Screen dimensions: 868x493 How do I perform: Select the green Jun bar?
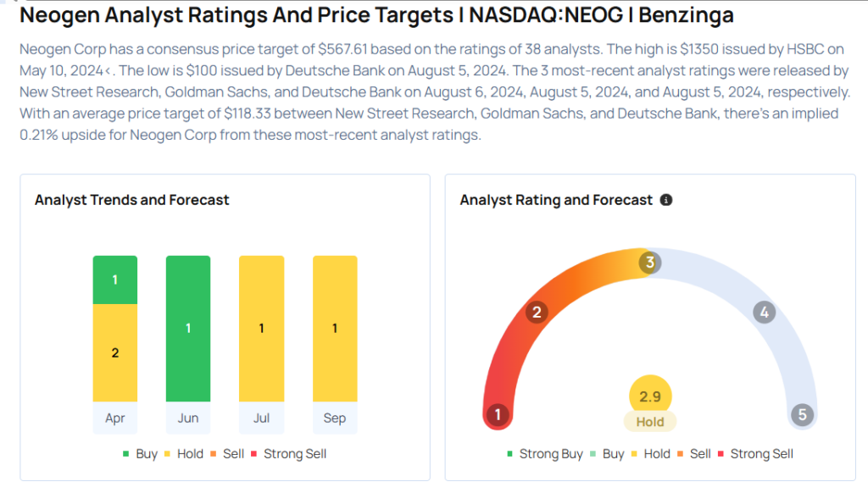click(188, 329)
